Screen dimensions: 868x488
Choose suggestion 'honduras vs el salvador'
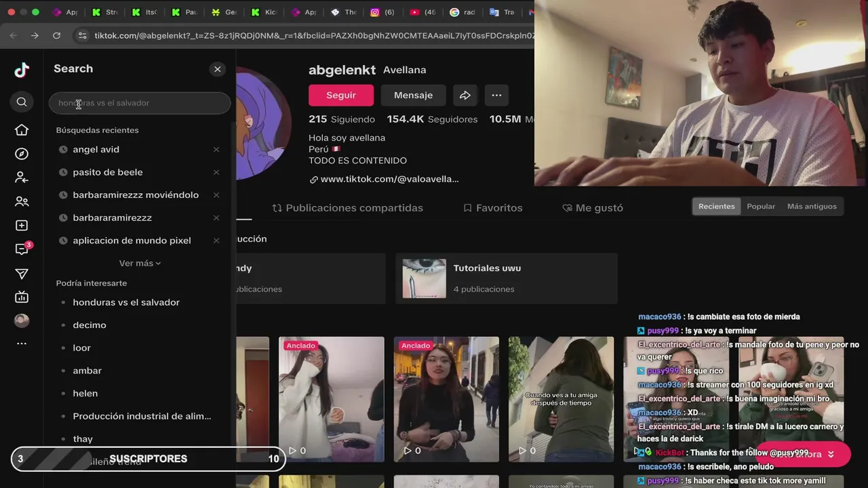pos(126,302)
